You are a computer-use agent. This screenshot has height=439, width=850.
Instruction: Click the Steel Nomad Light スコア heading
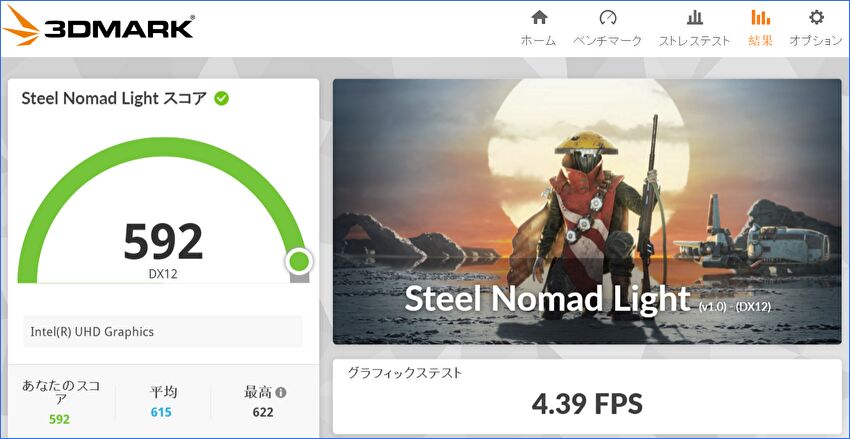(x=114, y=98)
